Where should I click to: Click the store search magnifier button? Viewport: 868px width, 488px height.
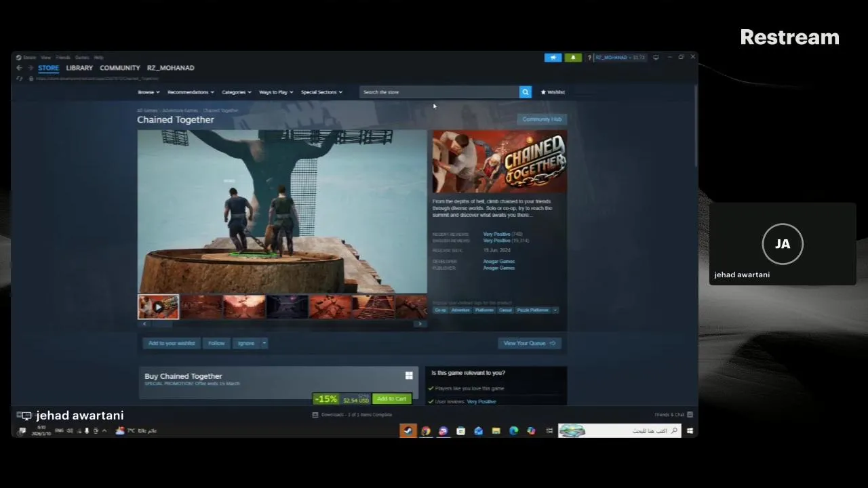click(525, 92)
